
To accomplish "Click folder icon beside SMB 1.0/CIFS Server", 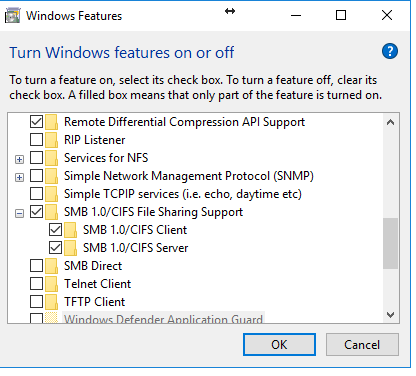I will pyautogui.click(x=70, y=248).
